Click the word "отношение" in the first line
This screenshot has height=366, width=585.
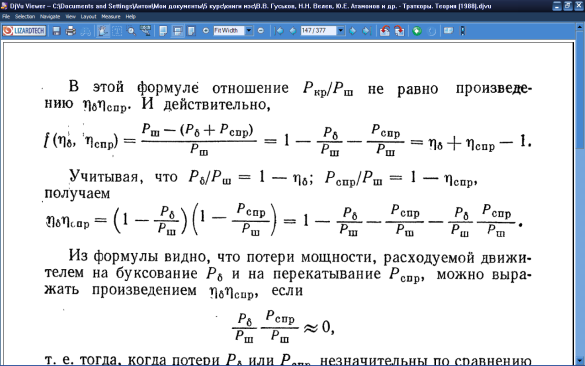click(x=250, y=88)
